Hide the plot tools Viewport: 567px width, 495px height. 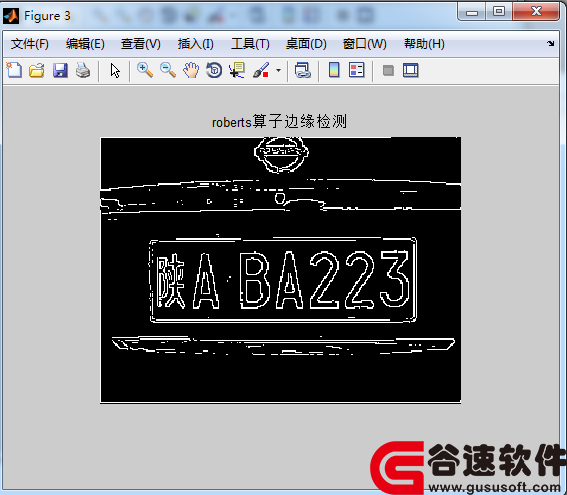[x=388, y=70]
